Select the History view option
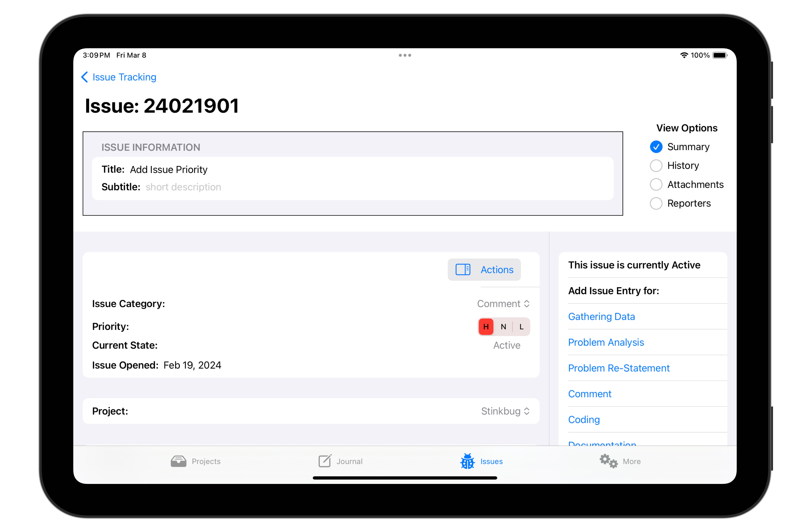The image size is (810, 532). click(656, 166)
